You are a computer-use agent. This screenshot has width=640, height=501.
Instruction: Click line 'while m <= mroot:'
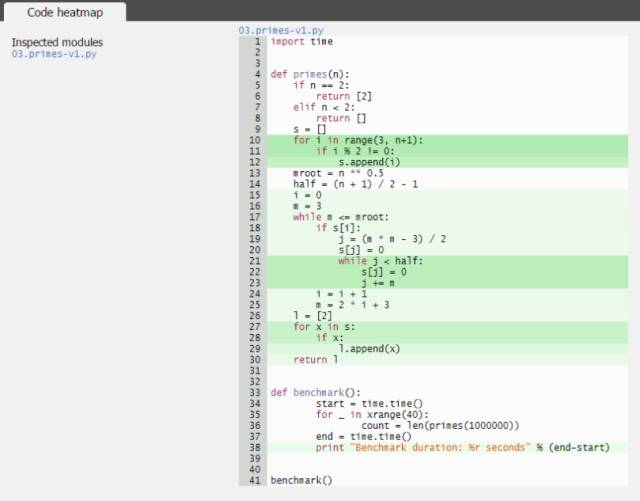pos(341,217)
